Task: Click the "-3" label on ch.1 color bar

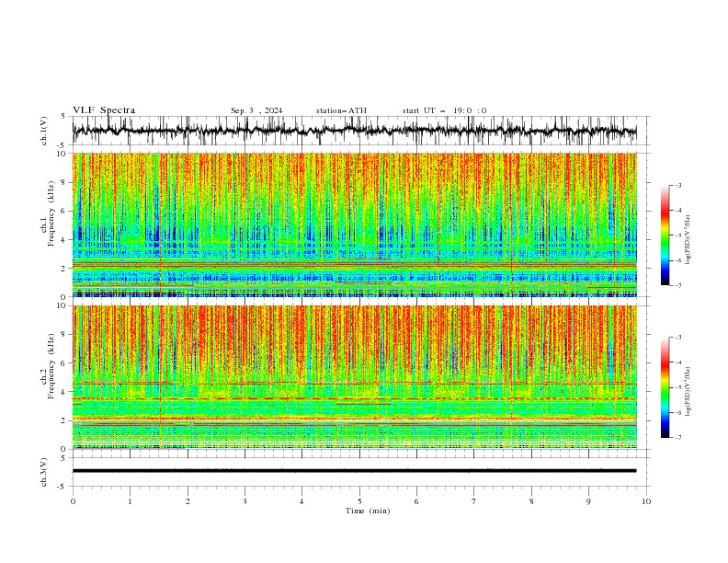Action: 677,185
